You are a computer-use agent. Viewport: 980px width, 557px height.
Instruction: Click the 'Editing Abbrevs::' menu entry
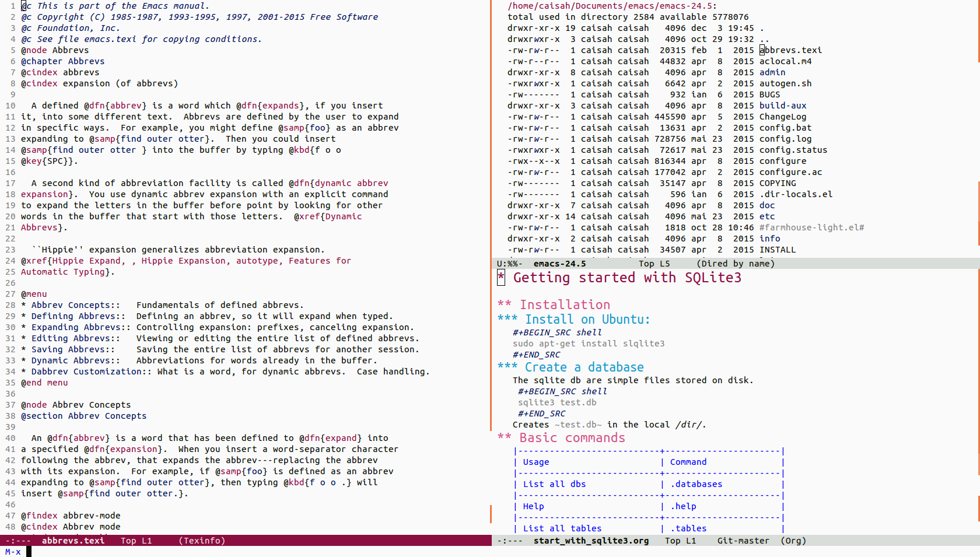tap(76, 338)
